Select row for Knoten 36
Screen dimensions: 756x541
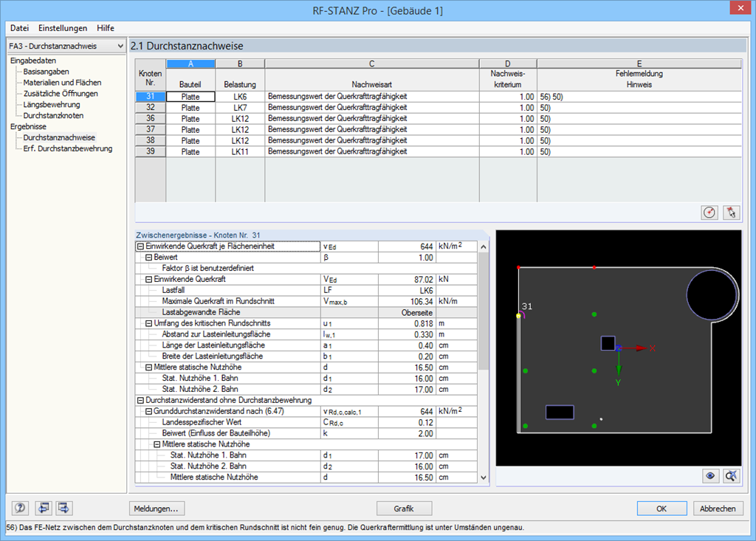[x=151, y=119]
